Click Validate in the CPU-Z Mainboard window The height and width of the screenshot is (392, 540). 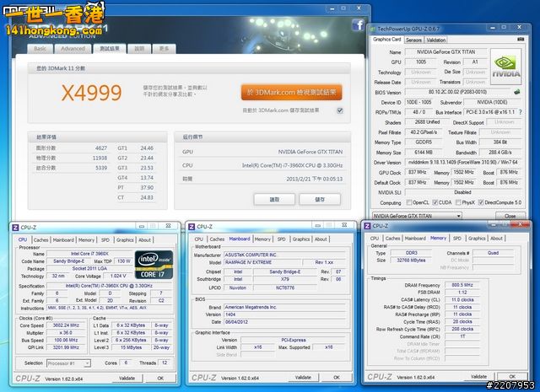point(303,378)
